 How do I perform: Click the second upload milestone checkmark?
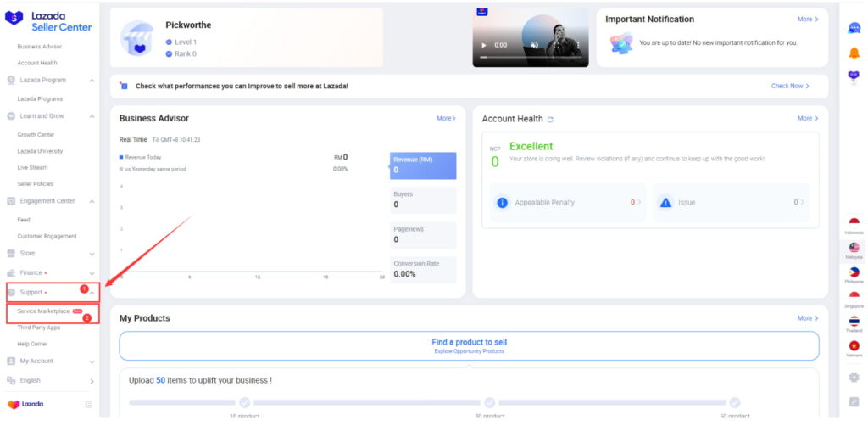click(x=489, y=403)
